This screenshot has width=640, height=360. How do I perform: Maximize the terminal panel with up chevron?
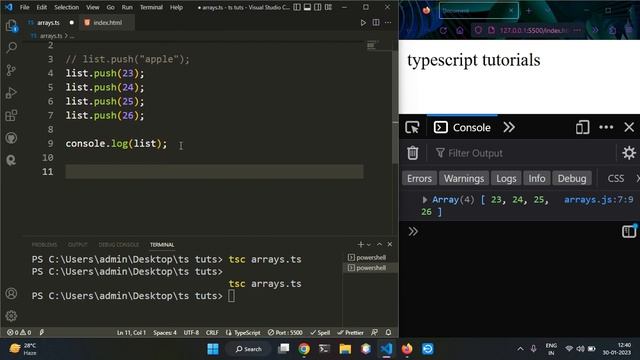click(379, 244)
